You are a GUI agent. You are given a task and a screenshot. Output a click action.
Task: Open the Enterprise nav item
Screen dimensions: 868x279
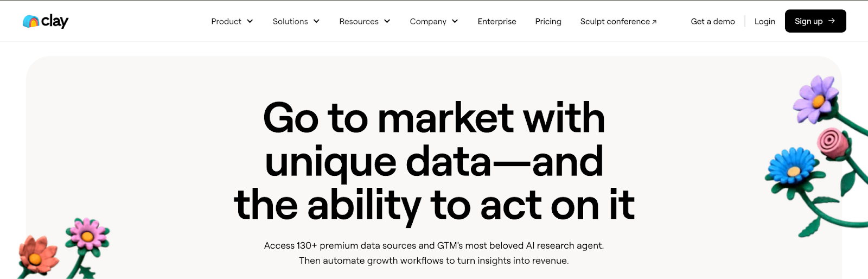click(x=496, y=21)
